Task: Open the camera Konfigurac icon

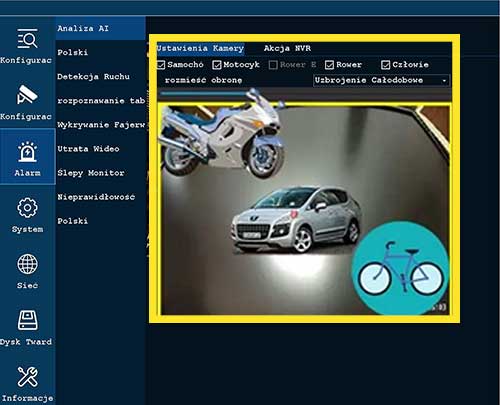Action: pos(27,95)
